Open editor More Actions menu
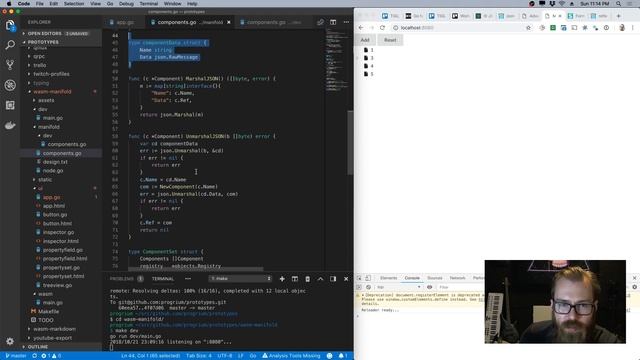This screenshot has height=360, width=640. click(346, 22)
